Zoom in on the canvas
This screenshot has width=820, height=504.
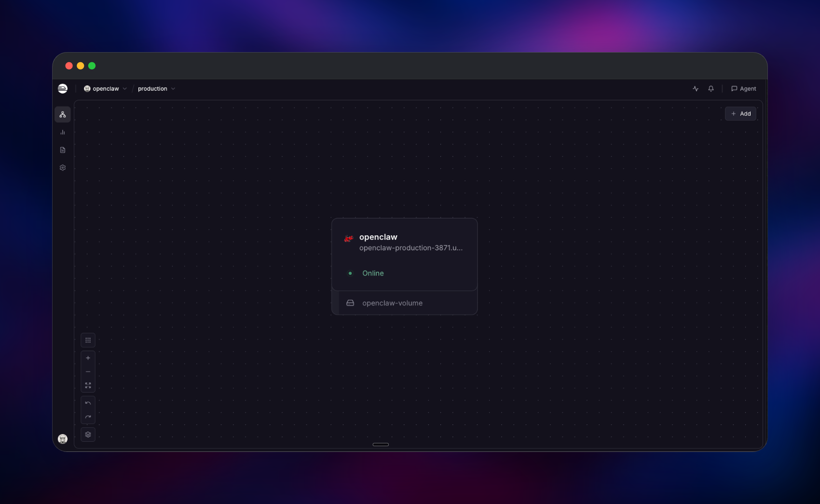tap(88, 358)
